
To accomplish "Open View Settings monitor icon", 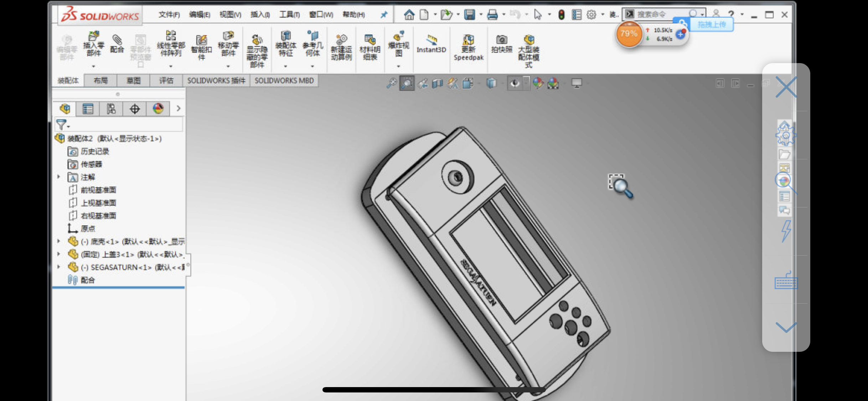I will click(x=577, y=83).
